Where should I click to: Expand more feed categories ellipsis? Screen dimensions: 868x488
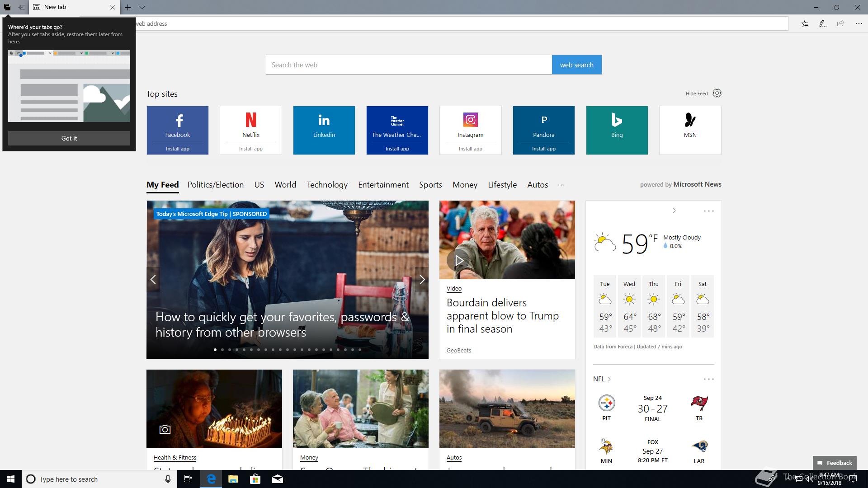click(x=561, y=185)
